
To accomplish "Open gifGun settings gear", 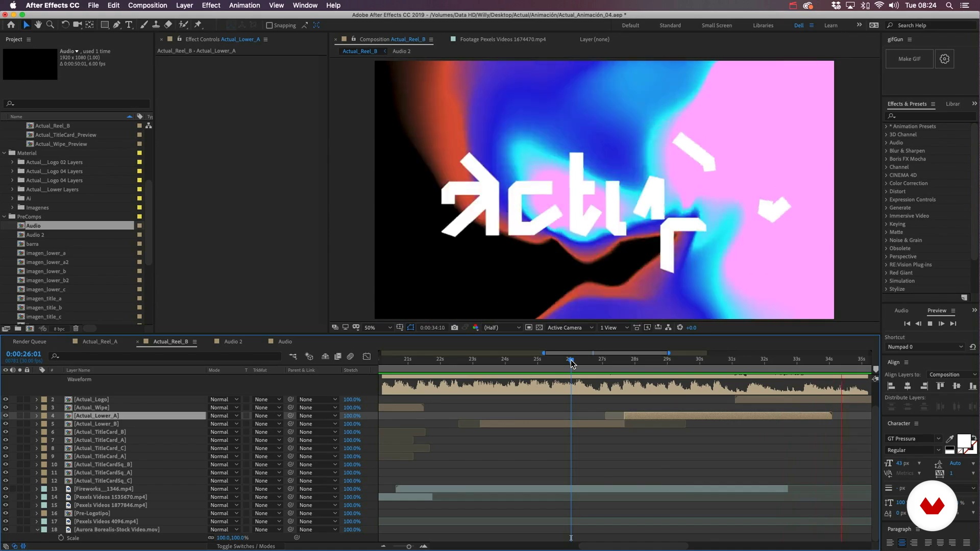I will point(944,59).
